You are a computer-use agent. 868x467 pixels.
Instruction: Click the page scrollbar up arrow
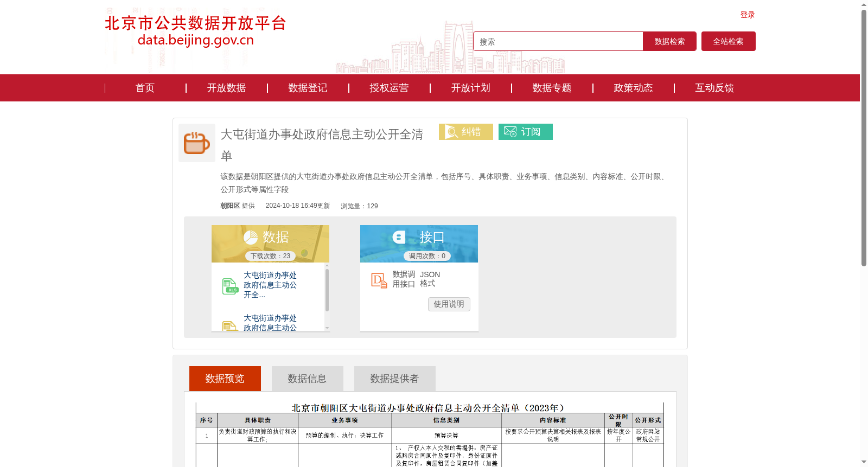(864, 4)
